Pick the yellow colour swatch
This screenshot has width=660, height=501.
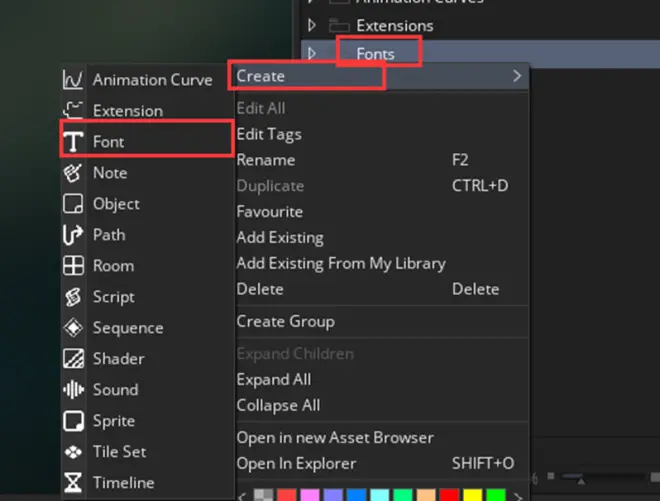coord(472,496)
